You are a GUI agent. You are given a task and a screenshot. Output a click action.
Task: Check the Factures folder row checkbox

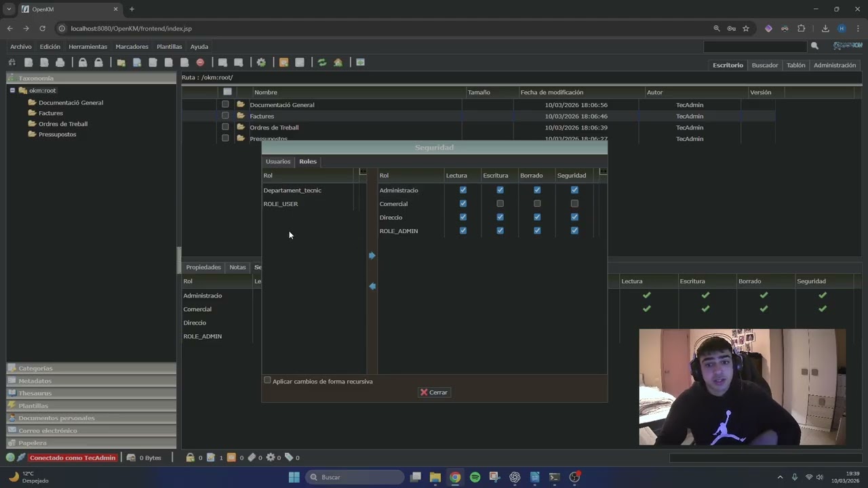coord(225,115)
